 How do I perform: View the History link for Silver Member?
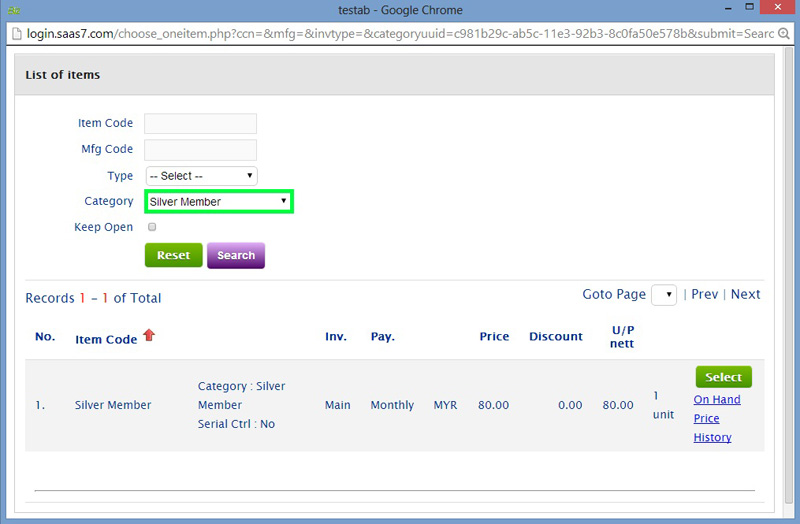point(712,438)
